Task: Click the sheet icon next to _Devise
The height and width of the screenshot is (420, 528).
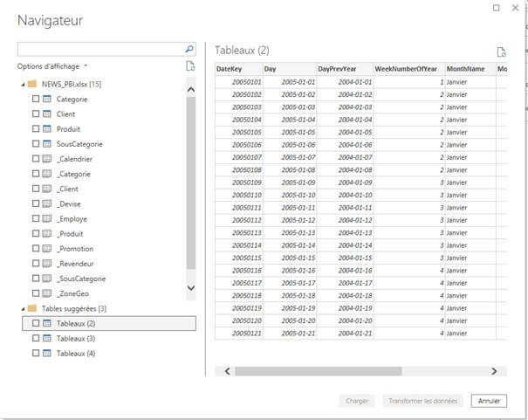Action: (x=47, y=203)
